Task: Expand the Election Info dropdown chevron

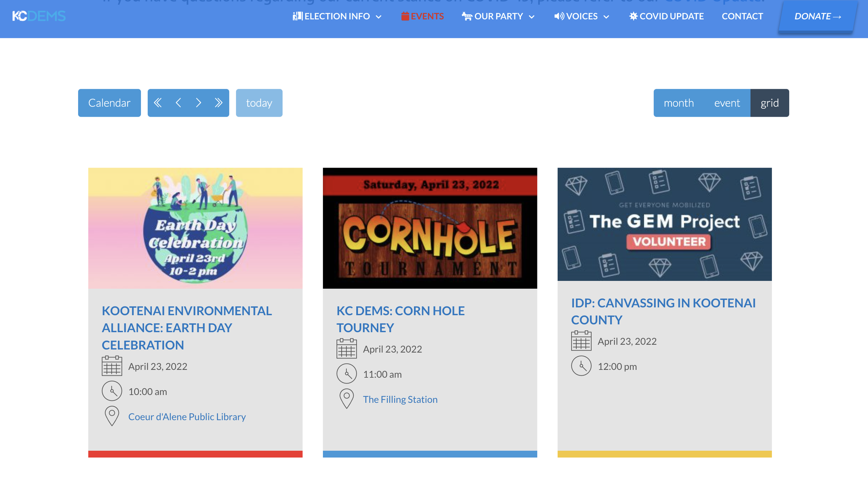Action: 379,17
